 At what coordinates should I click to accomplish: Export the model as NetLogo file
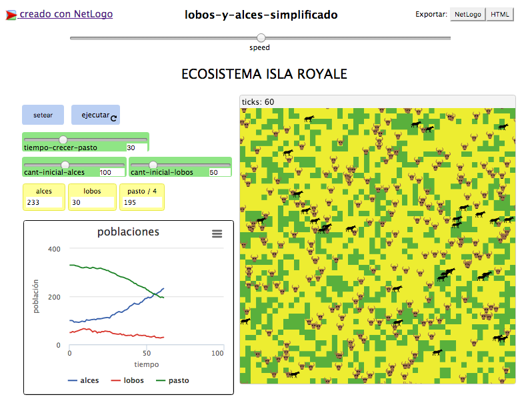pos(467,14)
